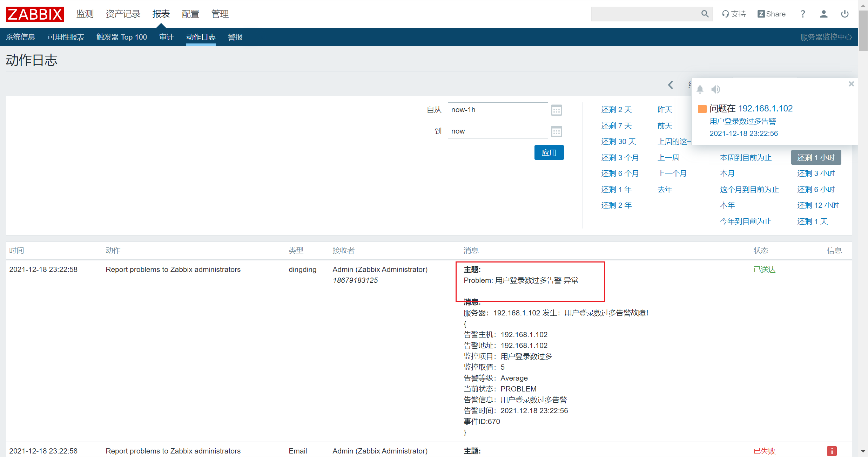Click the logout power icon

click(845, 14)
